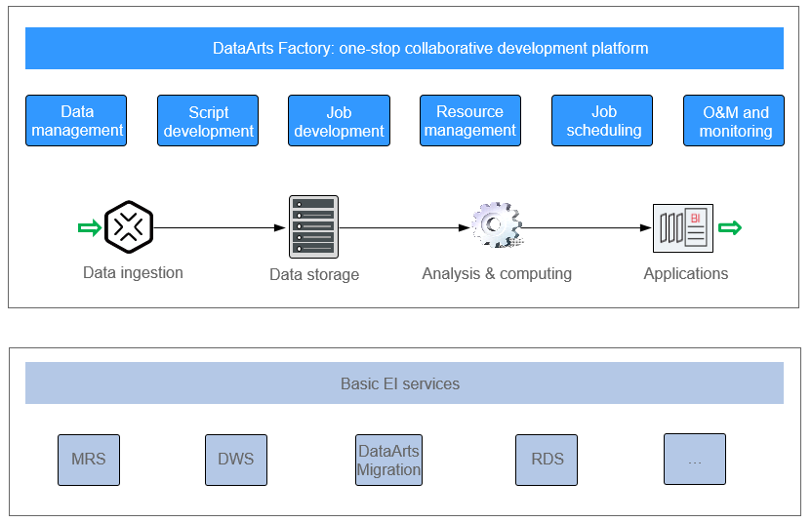The height and width of the screenshot is (523, 812).
Task: Click the 'Analysis & computing' label
Action: point(497,273)
